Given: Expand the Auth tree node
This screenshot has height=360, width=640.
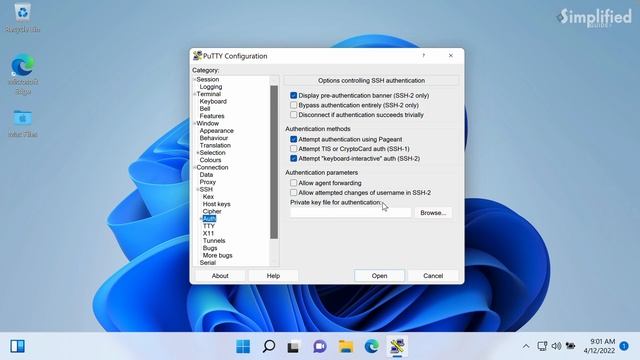Looking at the screenshot, I should click(201, 219).
